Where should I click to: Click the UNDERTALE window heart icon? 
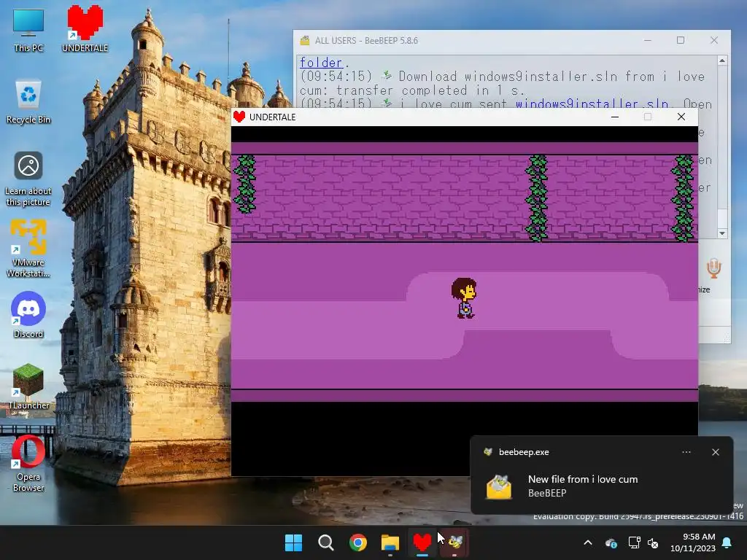[x=239, y=117]
